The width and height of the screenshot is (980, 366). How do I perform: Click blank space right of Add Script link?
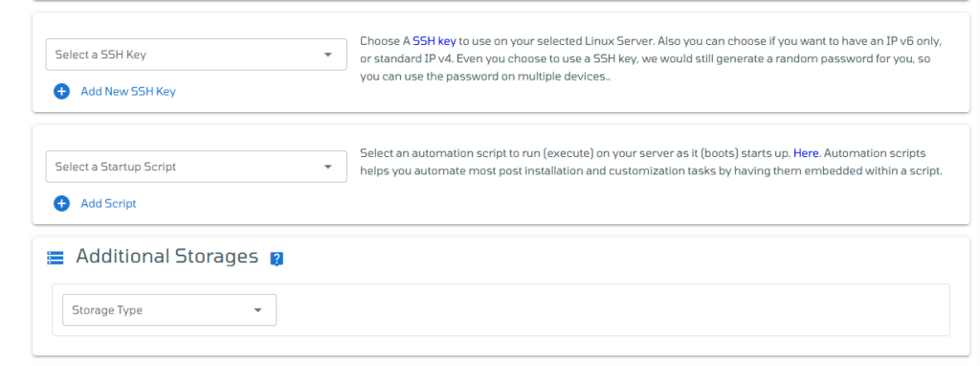(x=242, y=204)
